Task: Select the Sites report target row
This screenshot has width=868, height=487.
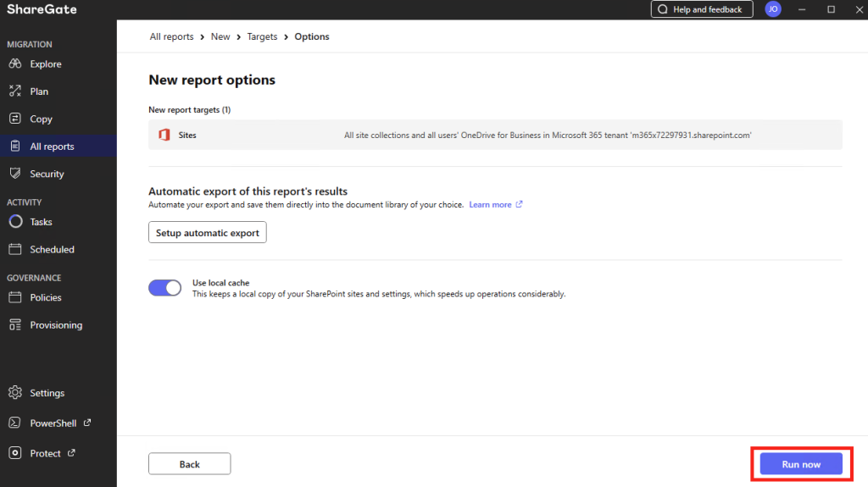Action: click(495, 135)
